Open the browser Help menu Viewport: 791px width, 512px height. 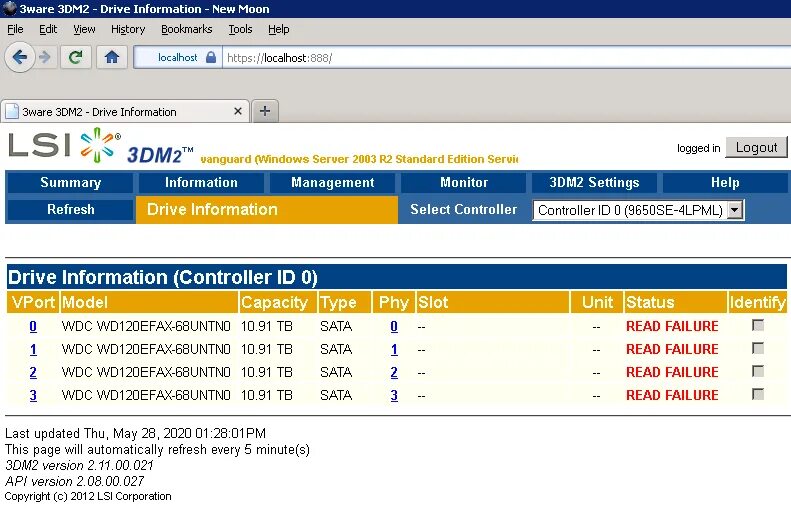click(278, 29)
